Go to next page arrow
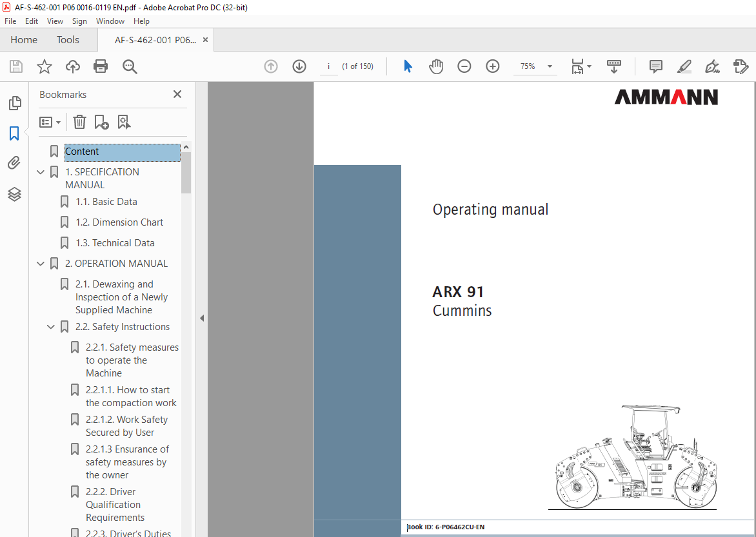 [x=299, y=66]
